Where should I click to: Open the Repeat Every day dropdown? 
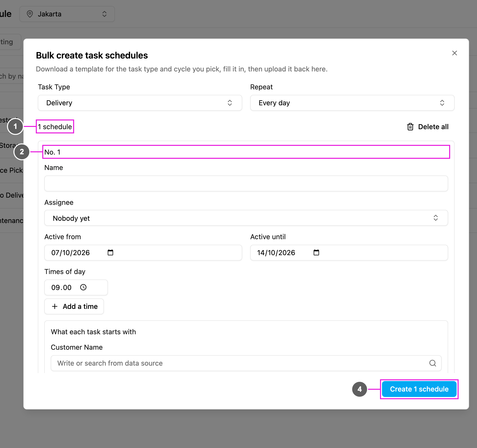click(x=352, y=103)
